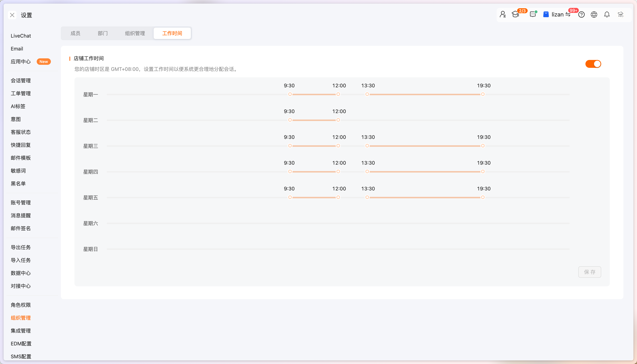Screen dimensions: 637x364
Task: Click Monday's 9:30 slider handle
Action: coord(290,94)
